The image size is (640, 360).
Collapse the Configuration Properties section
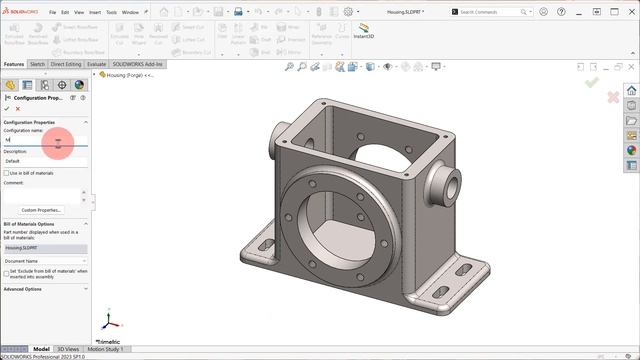tap(86, 122)
